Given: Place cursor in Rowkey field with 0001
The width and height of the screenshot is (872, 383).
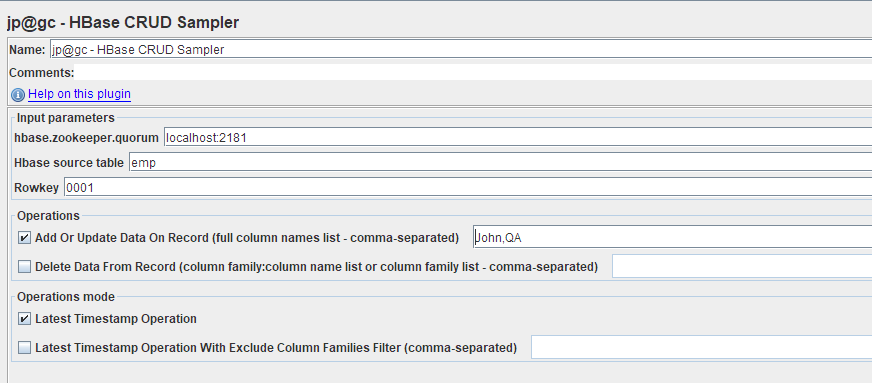Looking at the screenshot, I should point(468,188).
